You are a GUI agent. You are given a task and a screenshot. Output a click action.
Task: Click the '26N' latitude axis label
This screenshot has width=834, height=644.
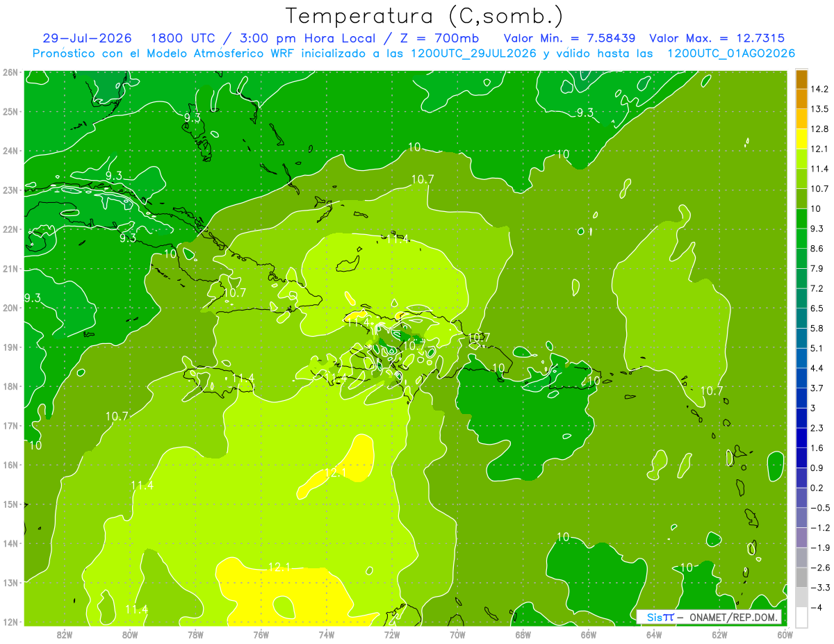coord(10,72)
